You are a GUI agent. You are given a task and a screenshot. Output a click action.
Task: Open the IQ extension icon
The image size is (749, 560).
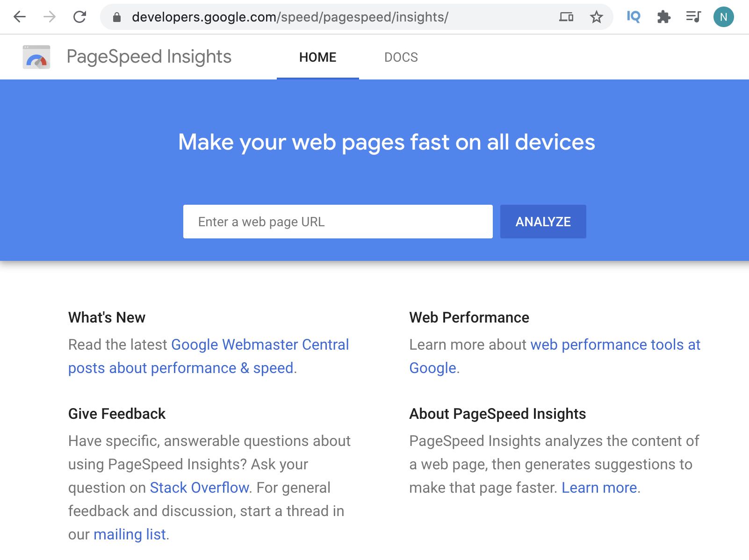(x=634, y=17)
